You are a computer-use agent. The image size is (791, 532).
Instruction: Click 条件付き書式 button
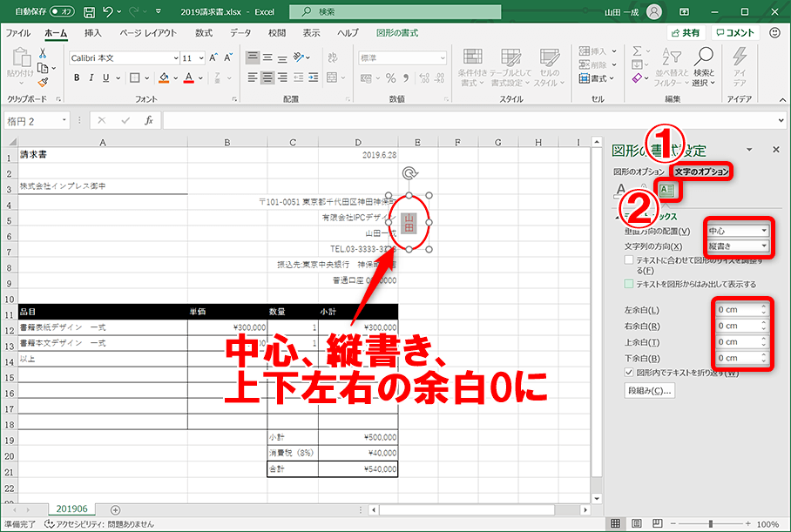click(x=472, y=67)
